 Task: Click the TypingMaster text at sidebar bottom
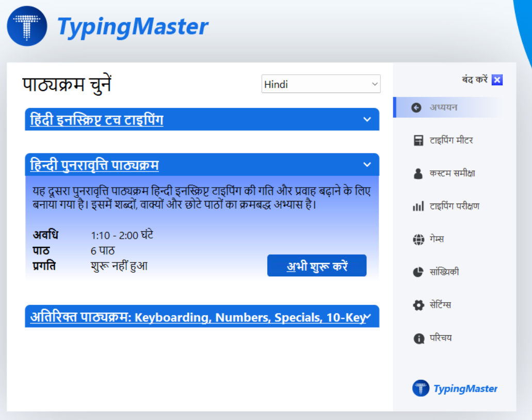(x=465, y=388)
